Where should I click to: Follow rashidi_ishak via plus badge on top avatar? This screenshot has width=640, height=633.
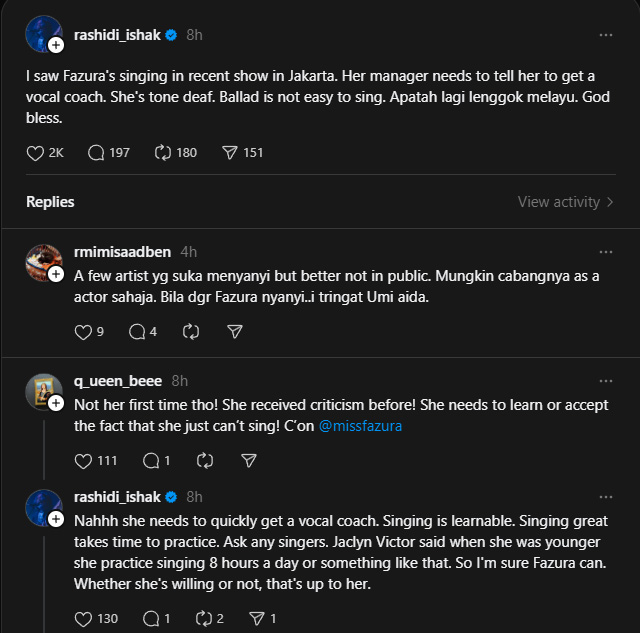pyautogui.click(x=56, y=45)
